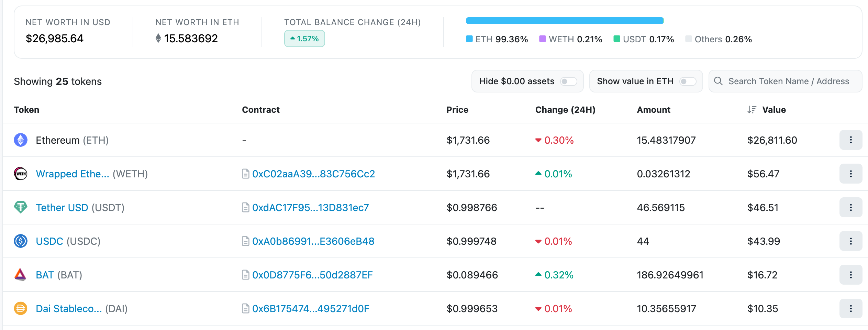Click the contract document icon beside 0xC02aaA39
Viewport: 868px width, 330px height.
245,174
